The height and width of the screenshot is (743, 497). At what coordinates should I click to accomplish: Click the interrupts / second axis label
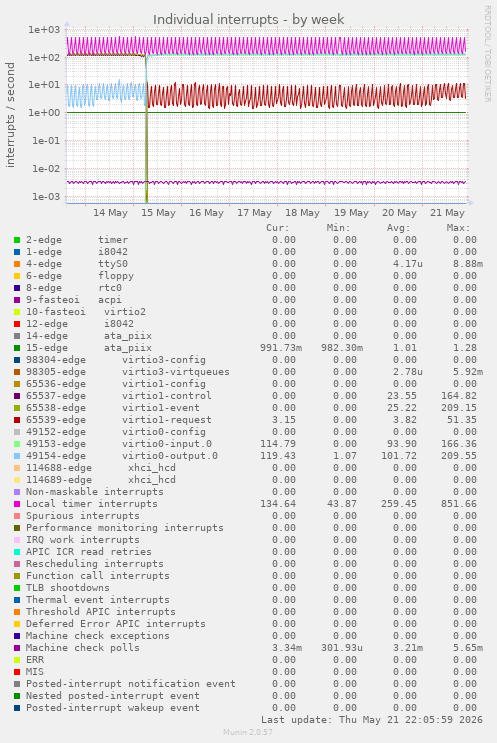pyautogui.click(x=10, y=115)
